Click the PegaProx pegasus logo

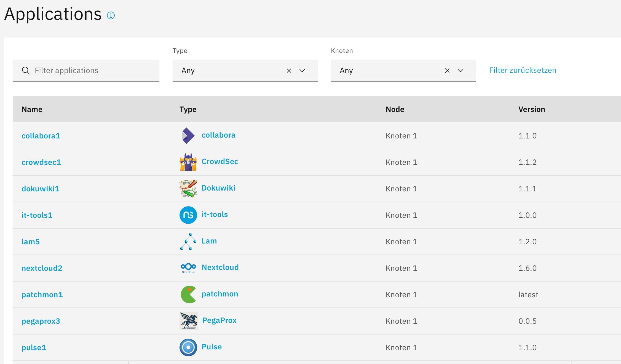(x=189, y=321)
